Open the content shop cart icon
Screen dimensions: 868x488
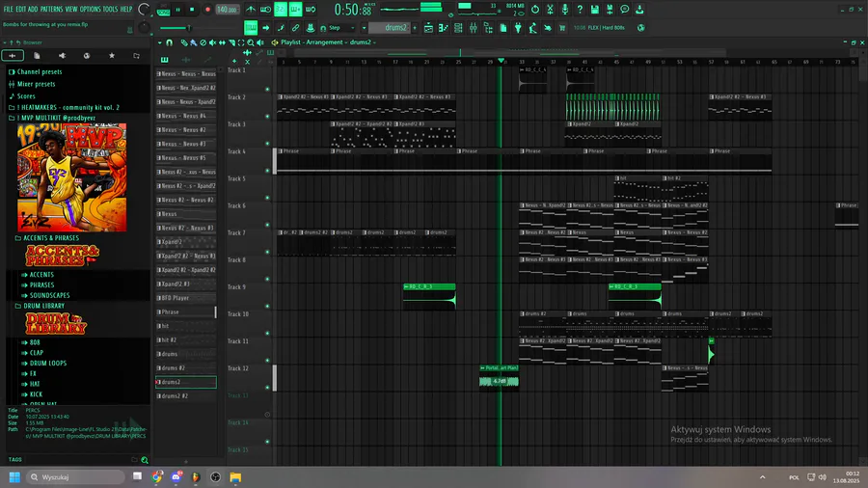tap(562, 28)
